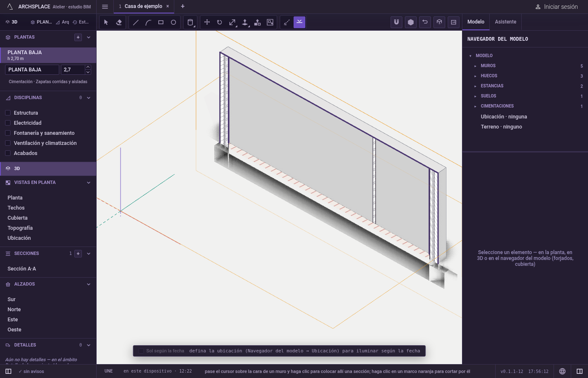This screenshot has height=378, width=588.
Task: Toggle the Sol según la fecha checkbox
Action: coord(141,351)
